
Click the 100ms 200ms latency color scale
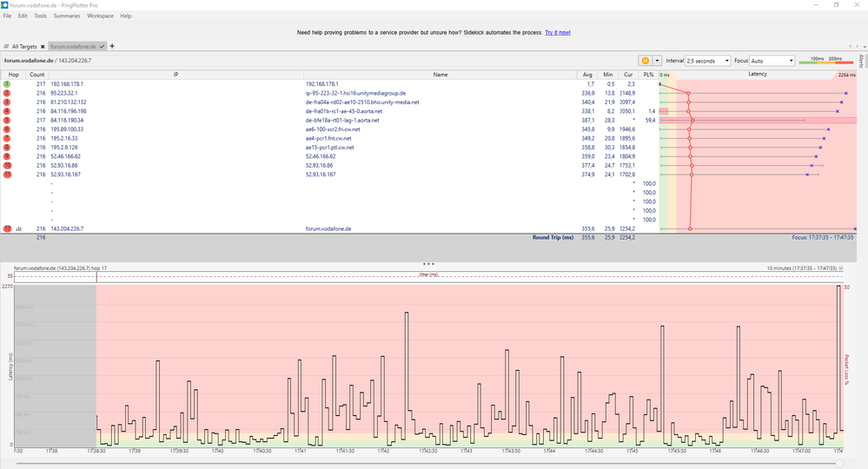(828, 61)
